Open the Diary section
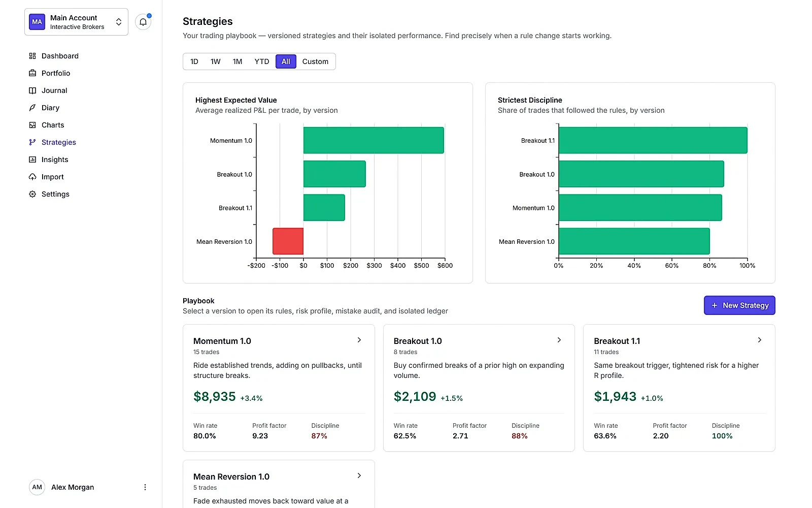The height and width of the screenshot is (508, 812). [50, 108]
